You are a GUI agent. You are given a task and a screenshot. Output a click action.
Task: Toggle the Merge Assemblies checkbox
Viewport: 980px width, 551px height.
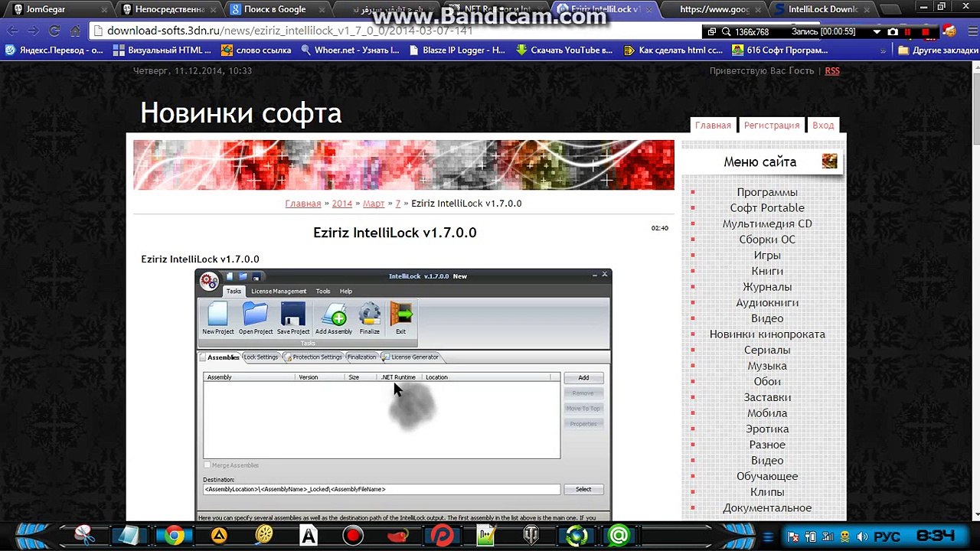207,465
